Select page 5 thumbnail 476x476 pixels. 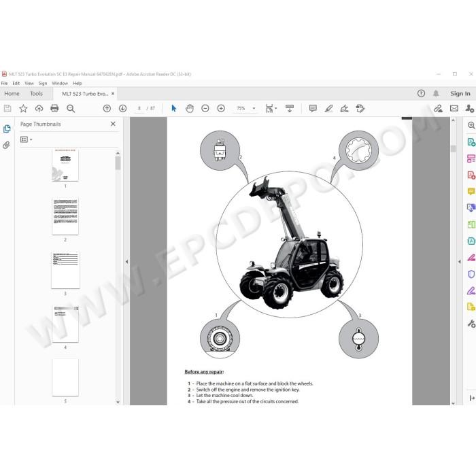(65, 377)
